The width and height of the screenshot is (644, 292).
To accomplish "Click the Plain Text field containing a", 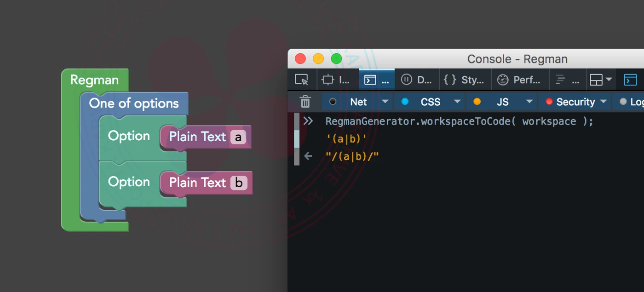I will [238, 137].
